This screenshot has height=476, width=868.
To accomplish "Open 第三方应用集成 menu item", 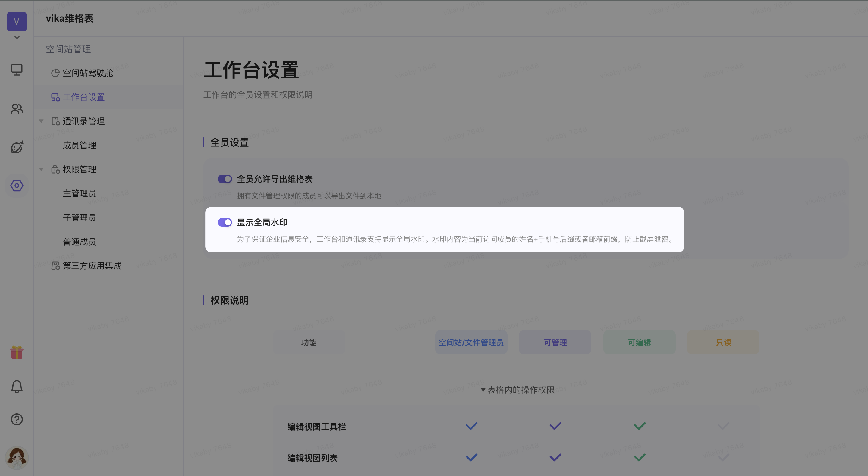I will (92, 266).
